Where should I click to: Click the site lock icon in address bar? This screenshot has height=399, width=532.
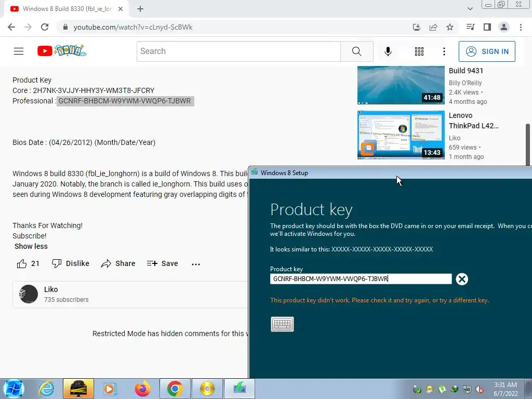click(x=65, y=27)
